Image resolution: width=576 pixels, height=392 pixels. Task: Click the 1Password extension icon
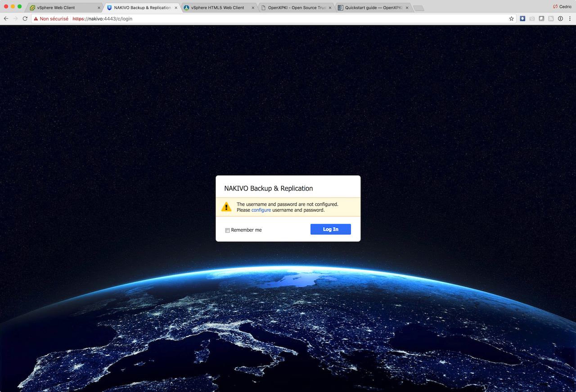coord(560,19)
